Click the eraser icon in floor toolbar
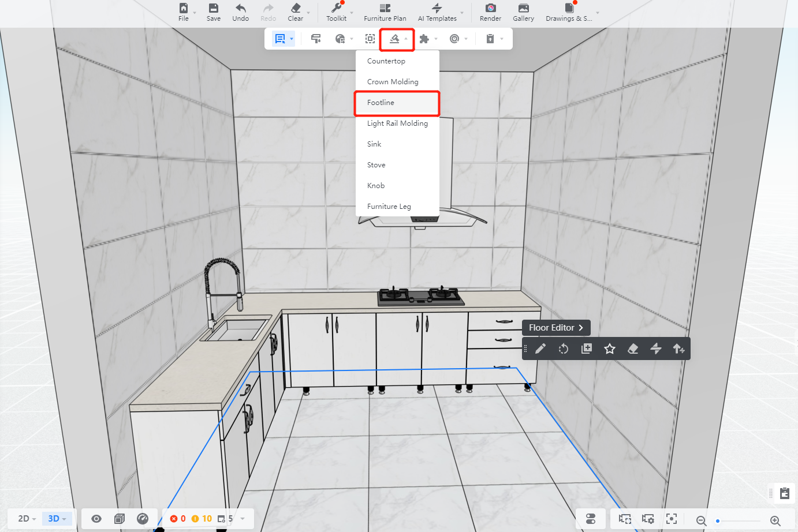 633,349
